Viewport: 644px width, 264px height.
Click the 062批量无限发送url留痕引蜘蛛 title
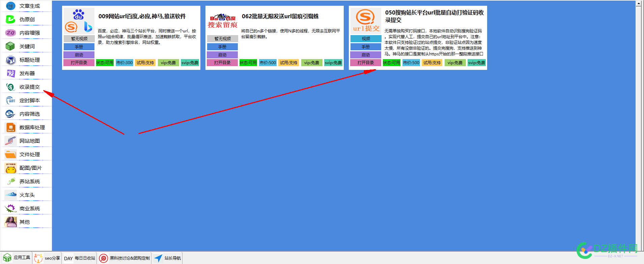point(280,16)
